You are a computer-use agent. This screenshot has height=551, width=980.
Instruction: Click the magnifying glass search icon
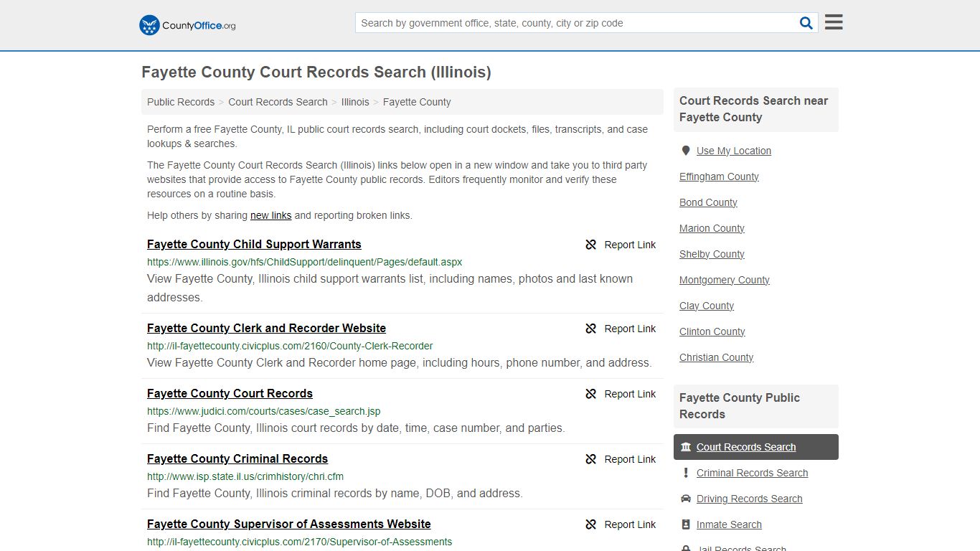806,23
